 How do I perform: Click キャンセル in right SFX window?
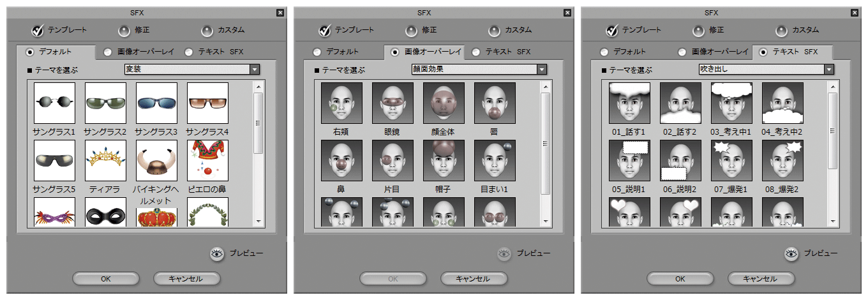click(761, 279)
